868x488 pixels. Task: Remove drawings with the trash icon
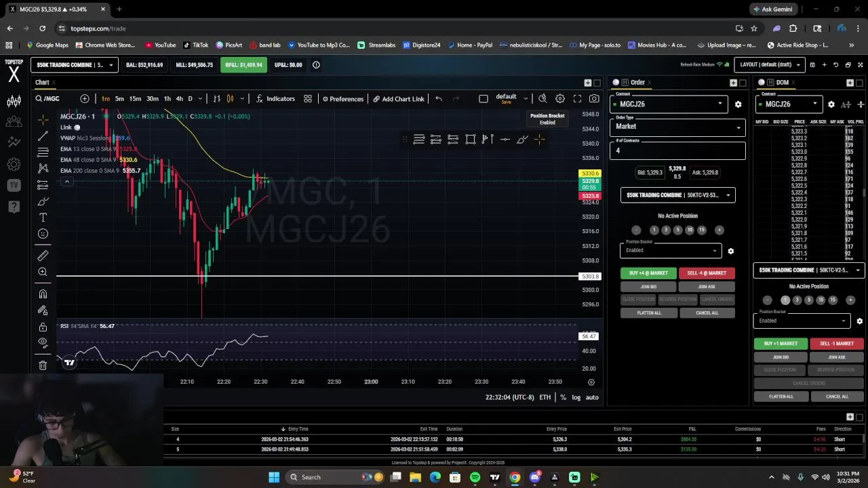click(x=43, y=365)
